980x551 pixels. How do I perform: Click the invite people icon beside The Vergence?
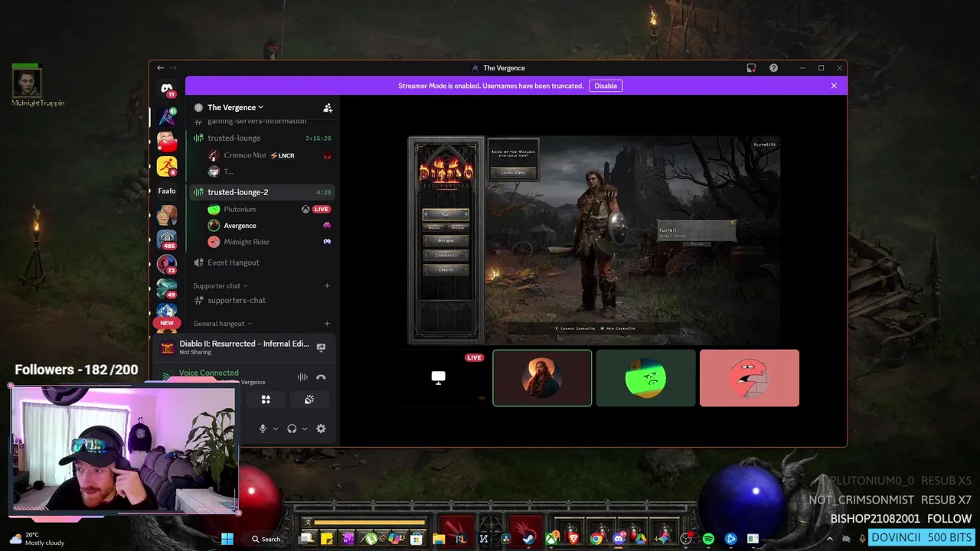328,108
